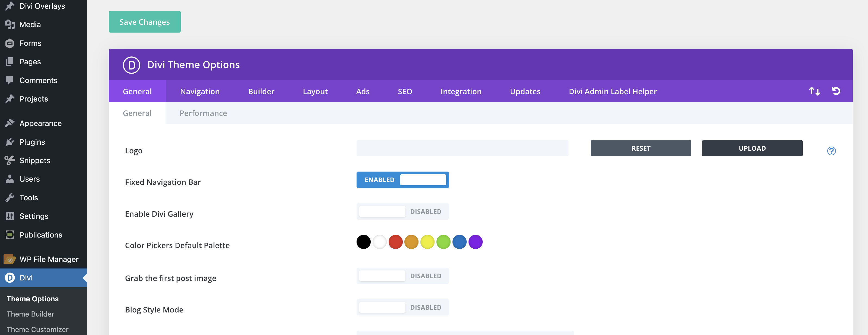Click the Save Changes button
Image resolution: width=868 pixels, height=335 pixels.
click(x=144, y=21)
